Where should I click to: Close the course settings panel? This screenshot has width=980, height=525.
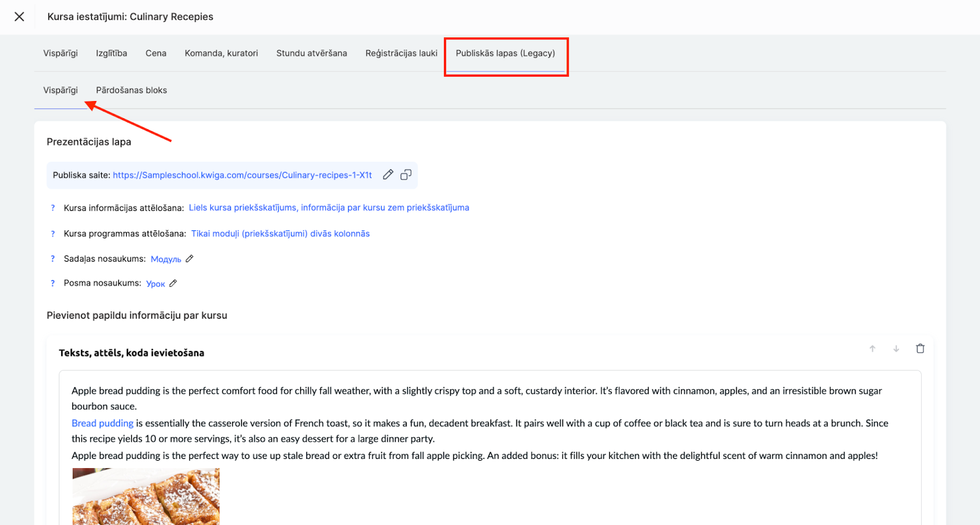point(20,17)
